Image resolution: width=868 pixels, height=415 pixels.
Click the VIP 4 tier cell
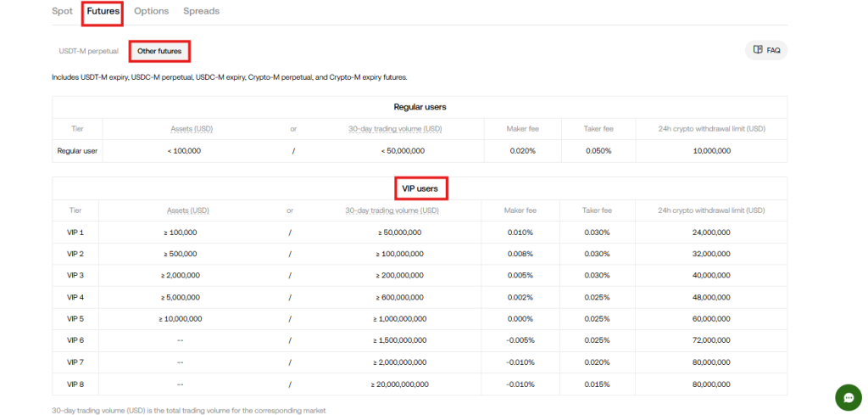click(75, 297)
